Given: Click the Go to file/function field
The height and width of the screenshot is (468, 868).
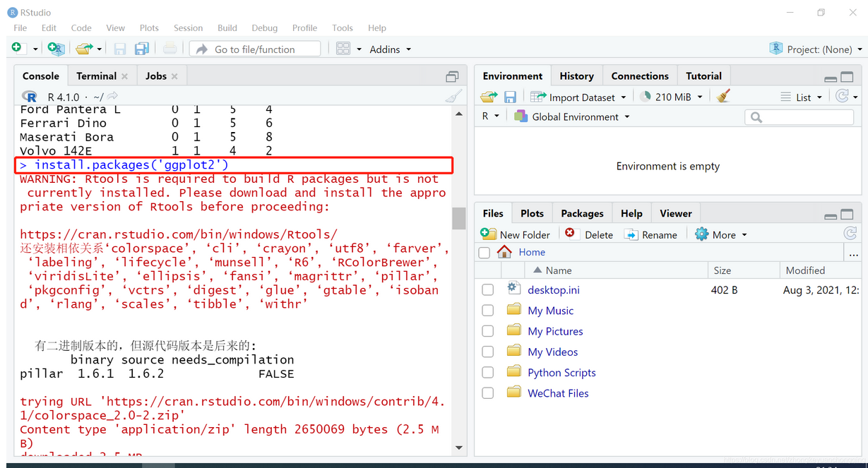Looking at the screenshot, I should (255, 49).
